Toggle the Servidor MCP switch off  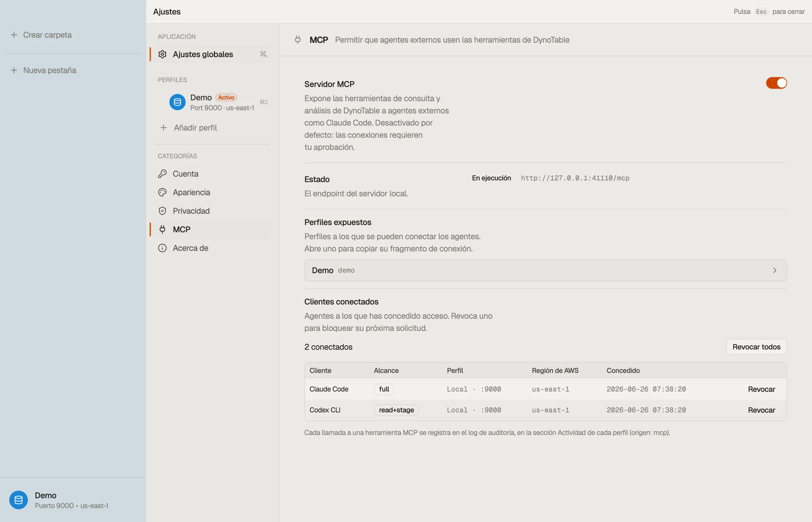(776, 83)
